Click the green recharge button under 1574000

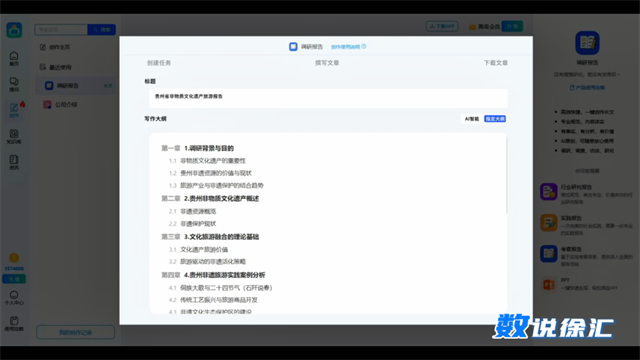point(14,279)
